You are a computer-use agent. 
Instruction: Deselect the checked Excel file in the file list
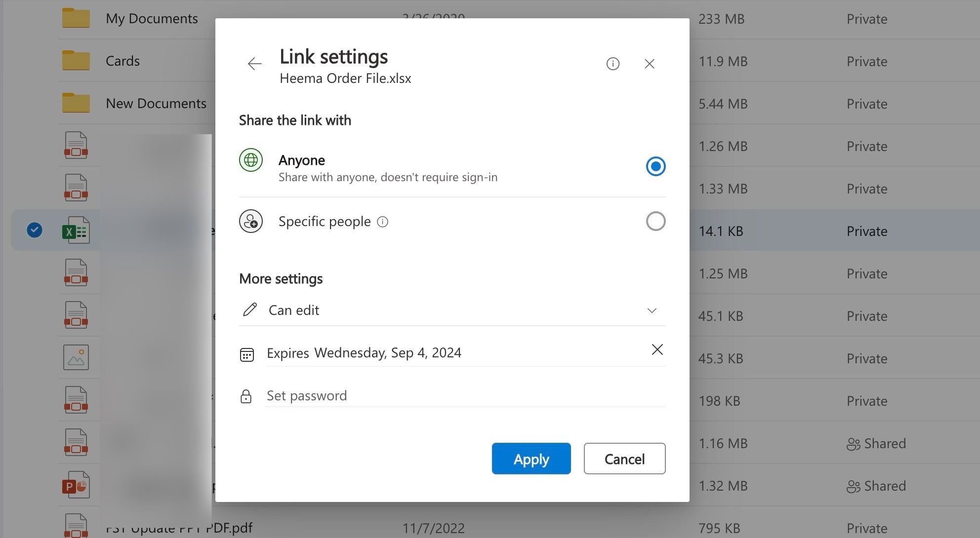[34, 229]
